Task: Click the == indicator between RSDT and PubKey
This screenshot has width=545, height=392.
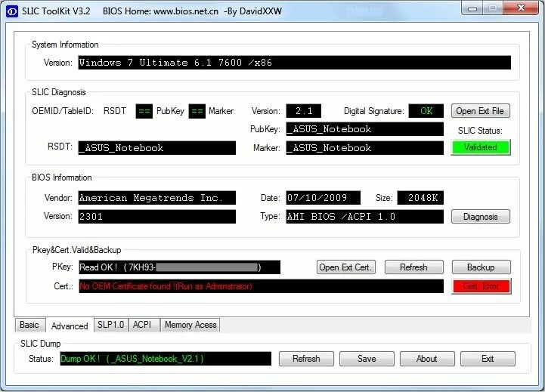Action: tap(144, 112)
